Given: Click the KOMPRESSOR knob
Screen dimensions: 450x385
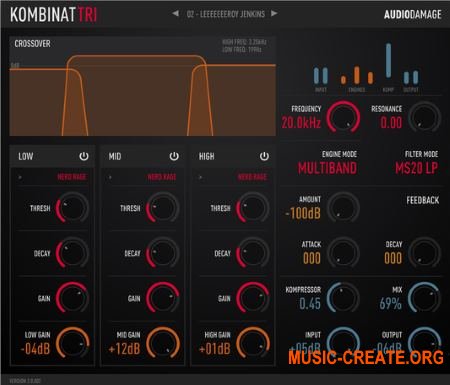Looking at the screenshot, I should (x=343, y=298).
